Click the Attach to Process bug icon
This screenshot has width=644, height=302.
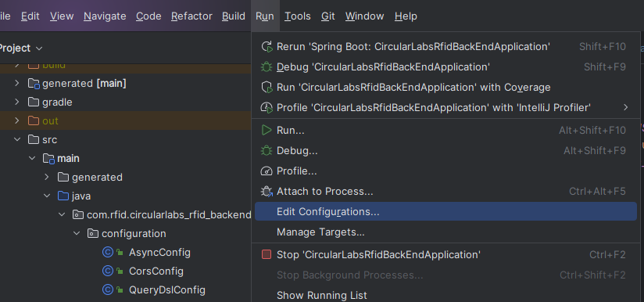267,192
